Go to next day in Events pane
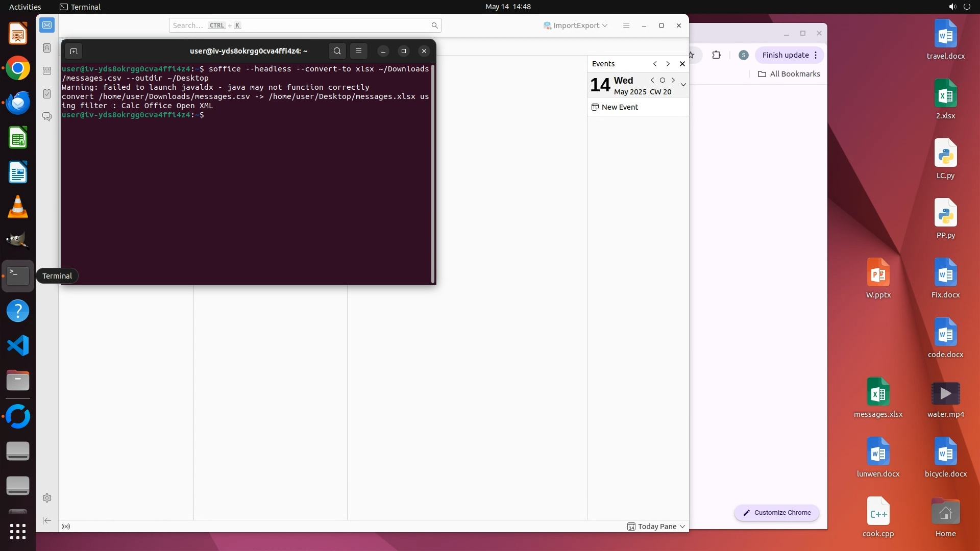Viewport: 980px width, 551px height. coord(673,80)
